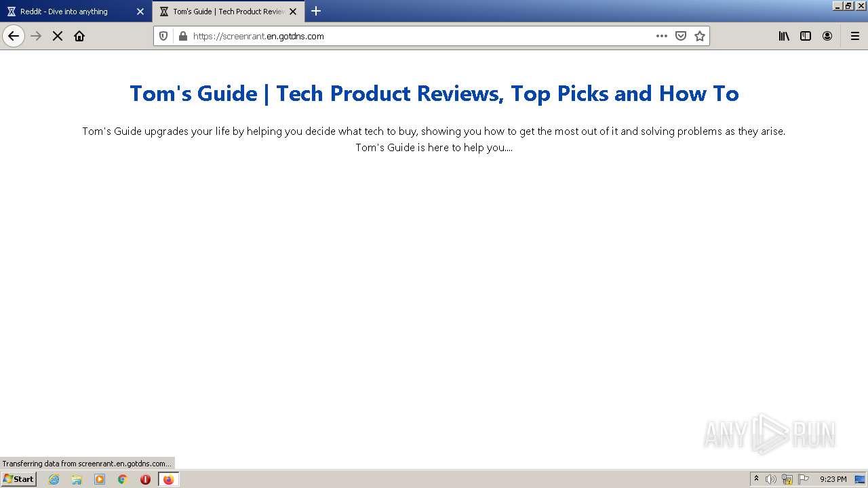868x488 pixels.
Task: Open the hamburger application menu
Action: point(855,36)
